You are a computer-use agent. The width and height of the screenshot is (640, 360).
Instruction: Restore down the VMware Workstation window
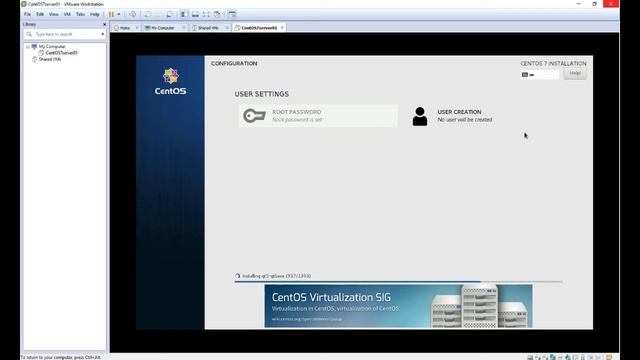(594, 4)
